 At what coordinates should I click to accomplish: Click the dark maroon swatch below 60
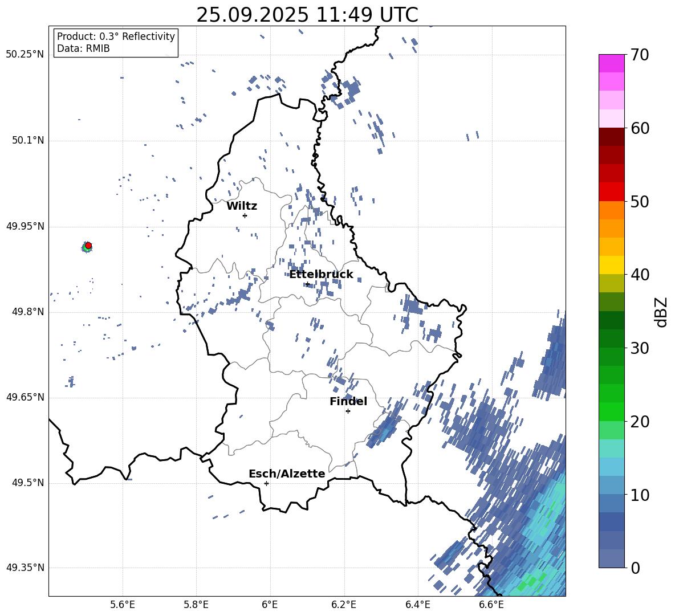(611, 137)
